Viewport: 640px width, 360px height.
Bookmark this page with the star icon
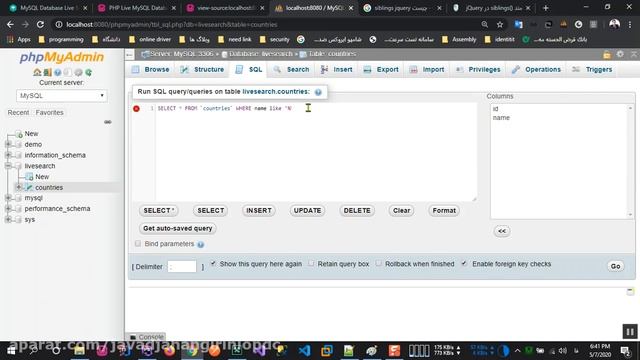coord(500,24)
